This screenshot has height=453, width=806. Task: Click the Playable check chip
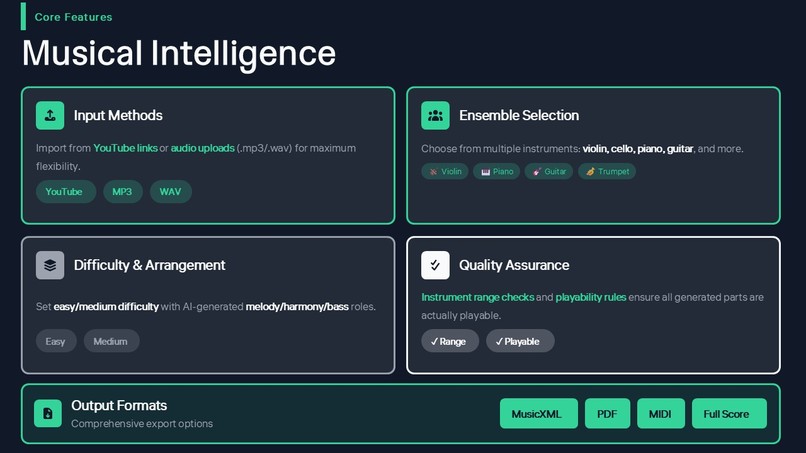pyautogui.click(x=520, y=341)
